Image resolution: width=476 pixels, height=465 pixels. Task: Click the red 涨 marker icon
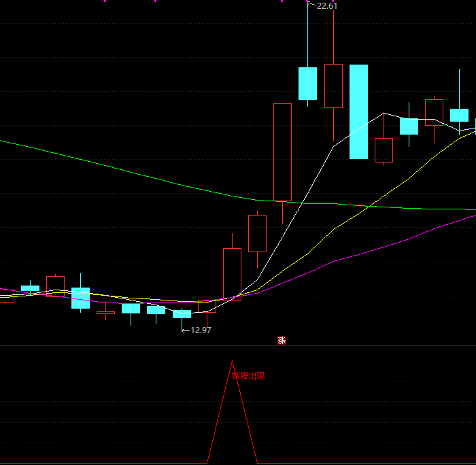(282, 340)
